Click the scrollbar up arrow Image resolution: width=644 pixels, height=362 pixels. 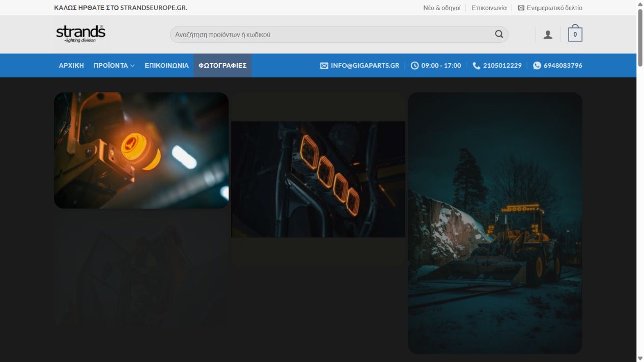640,4
